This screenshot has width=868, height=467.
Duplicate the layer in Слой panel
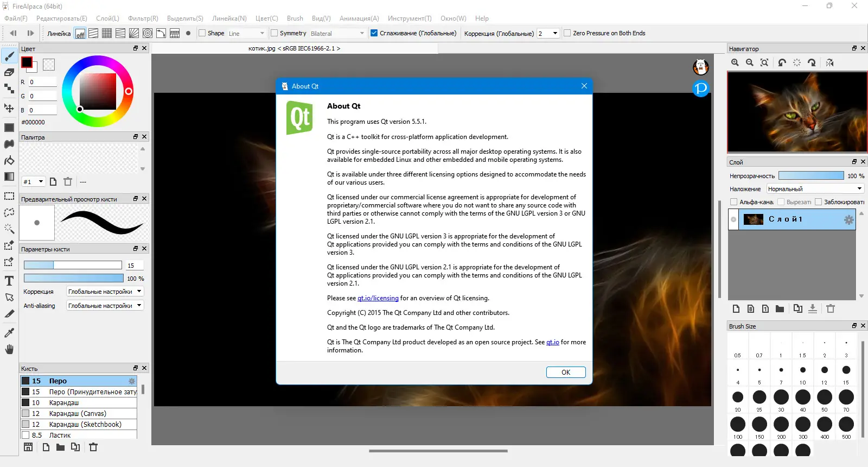tap(797, 308)
